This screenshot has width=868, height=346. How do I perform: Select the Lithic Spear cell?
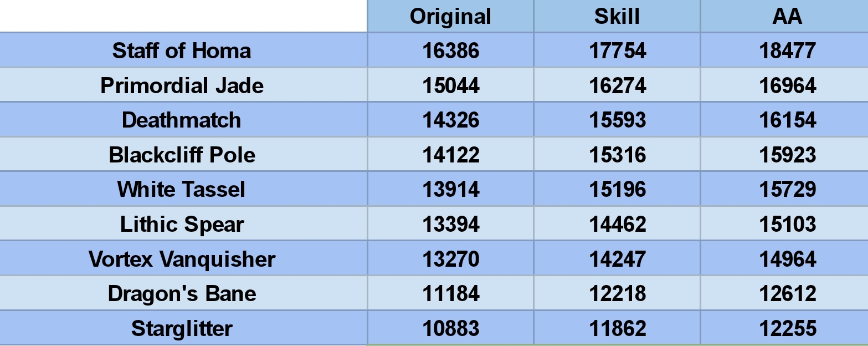pyautogui.click(x=182, y=224)
